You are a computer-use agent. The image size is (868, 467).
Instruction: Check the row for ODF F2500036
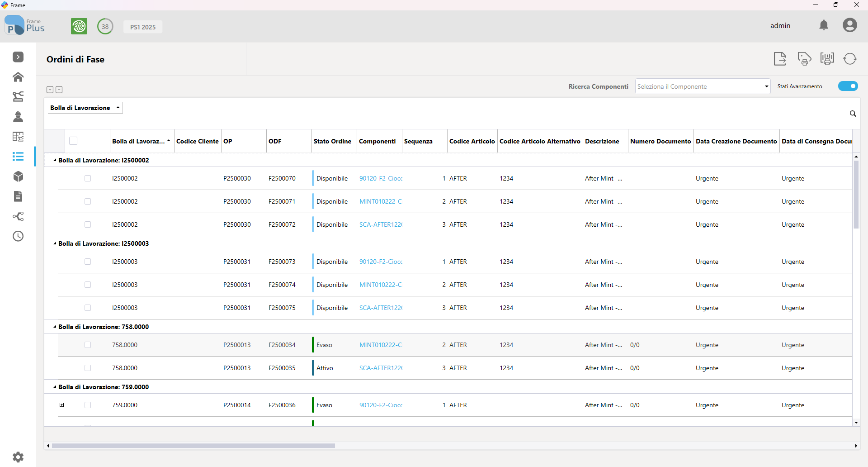(x=88, y=405)
